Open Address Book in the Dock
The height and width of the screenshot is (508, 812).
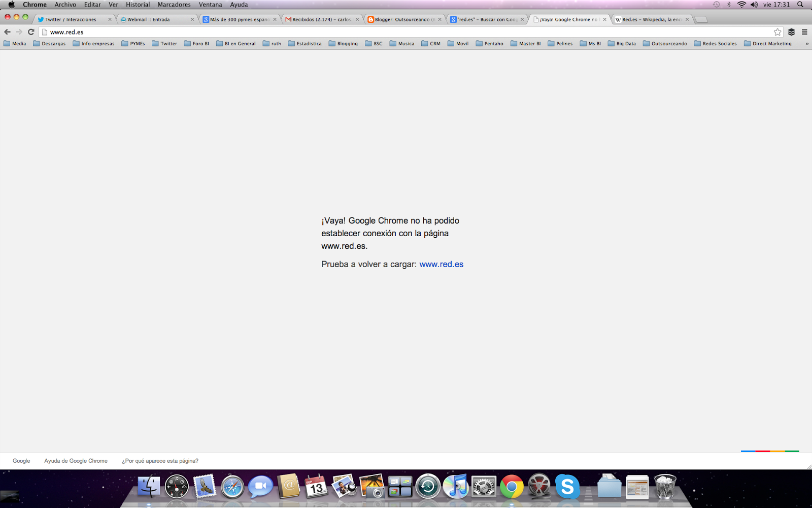pyautogui.click(x=288, y=487)
